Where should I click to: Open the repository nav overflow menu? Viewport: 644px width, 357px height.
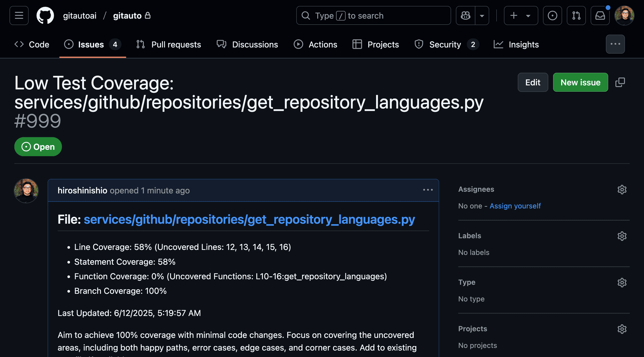615,44
